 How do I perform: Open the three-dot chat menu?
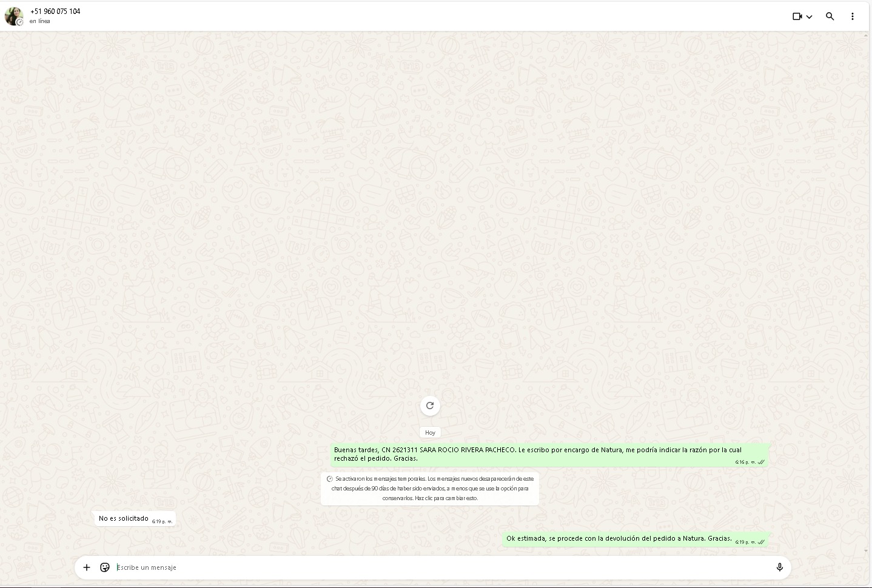[x=852, y=16]
